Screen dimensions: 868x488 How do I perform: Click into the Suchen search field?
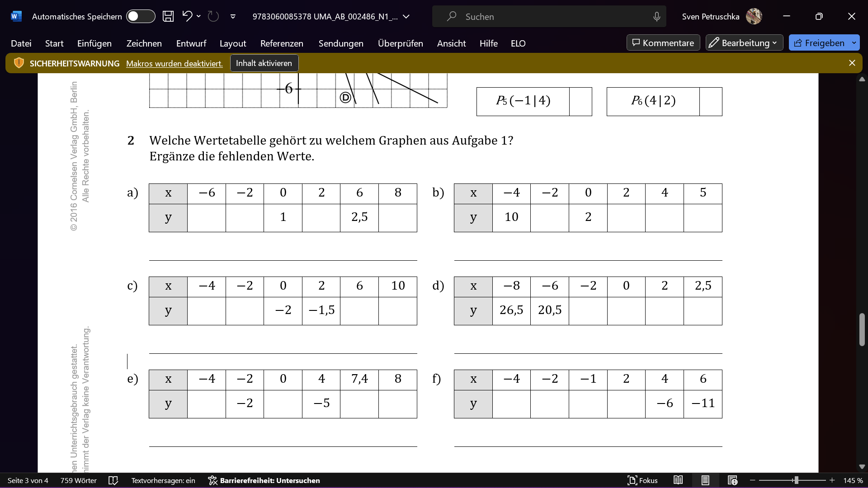click(549, 17)
